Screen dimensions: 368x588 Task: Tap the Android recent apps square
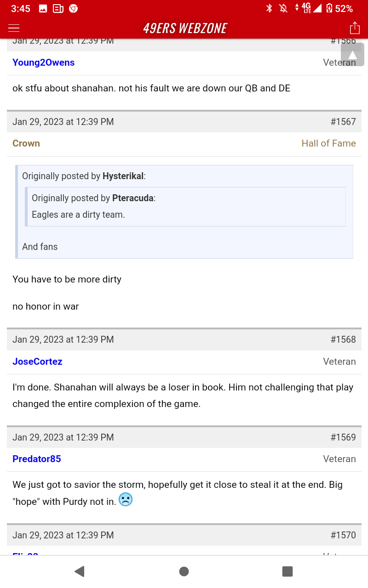[x=287, y=571]
